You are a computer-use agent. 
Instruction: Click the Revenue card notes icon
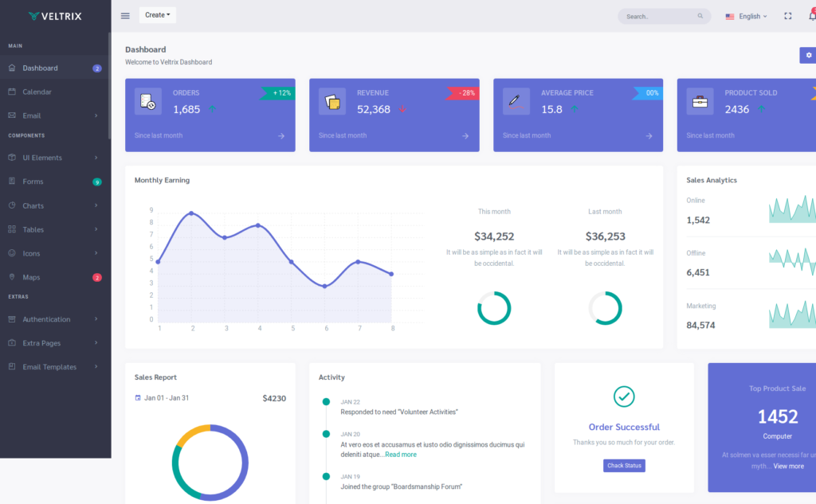pos(332,101)
